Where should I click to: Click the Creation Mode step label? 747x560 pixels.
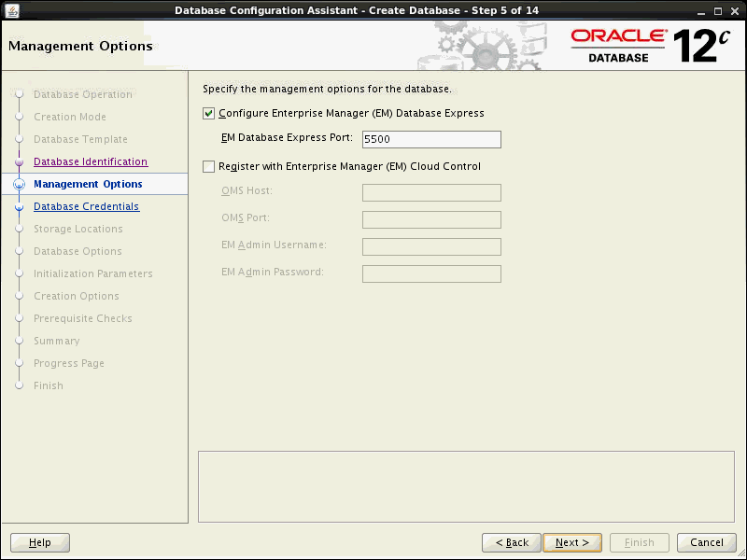(69, 117)
